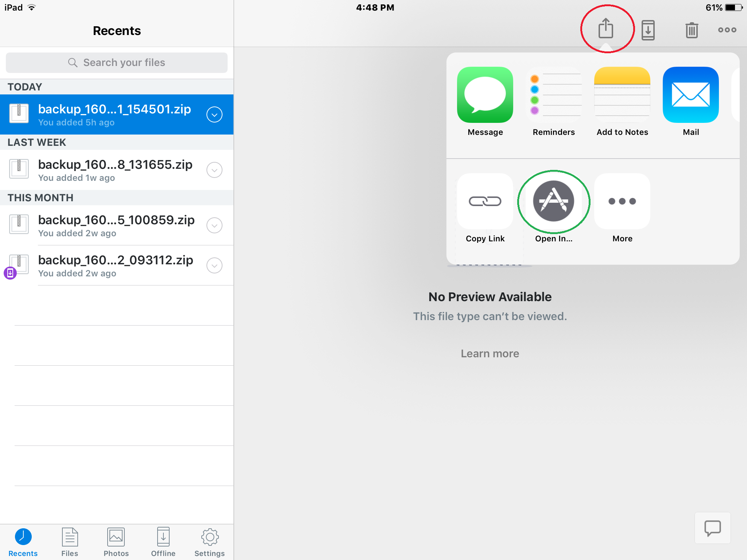The width and height of the screenshot is (747, 560).
Task: Open the Offline tab
Action: pos(163,542)
